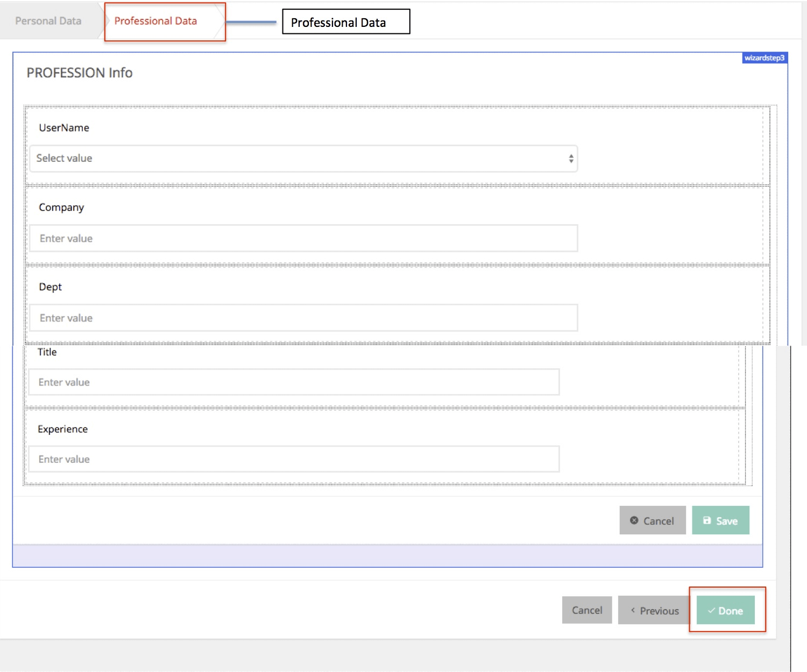This screenshot has height=672, width=807.
Task: Click the Cancel button beside Save
Action: [x=652, y=520]
